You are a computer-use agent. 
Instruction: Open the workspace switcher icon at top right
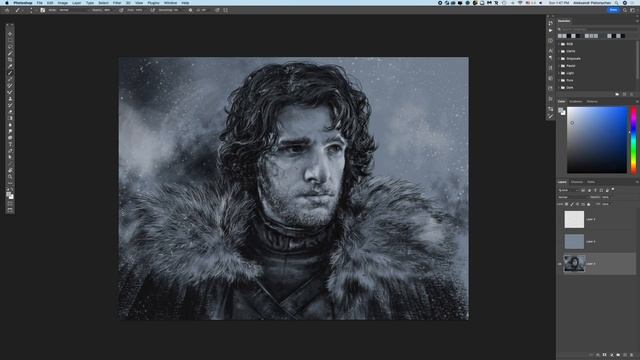(x=633, y=10)
